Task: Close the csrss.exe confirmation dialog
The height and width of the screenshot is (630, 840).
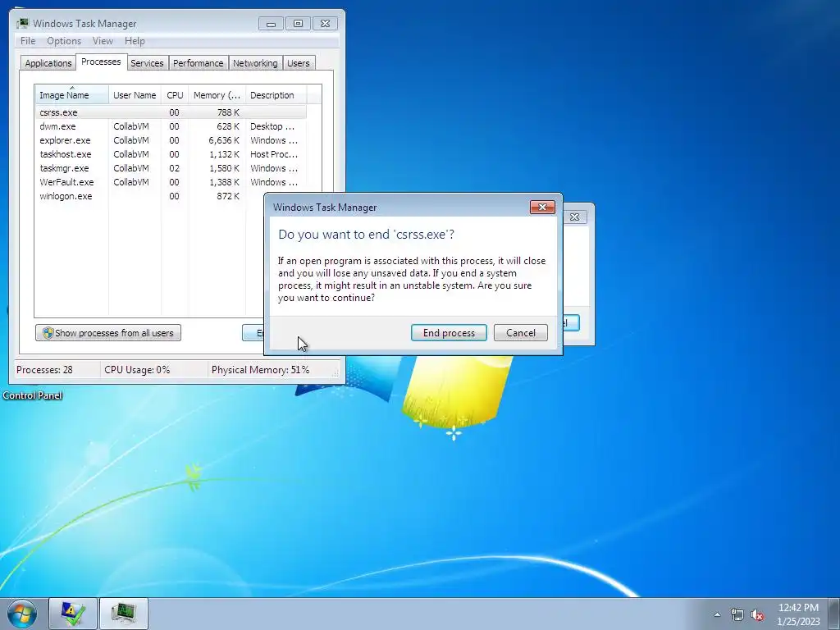Action: 542,208
